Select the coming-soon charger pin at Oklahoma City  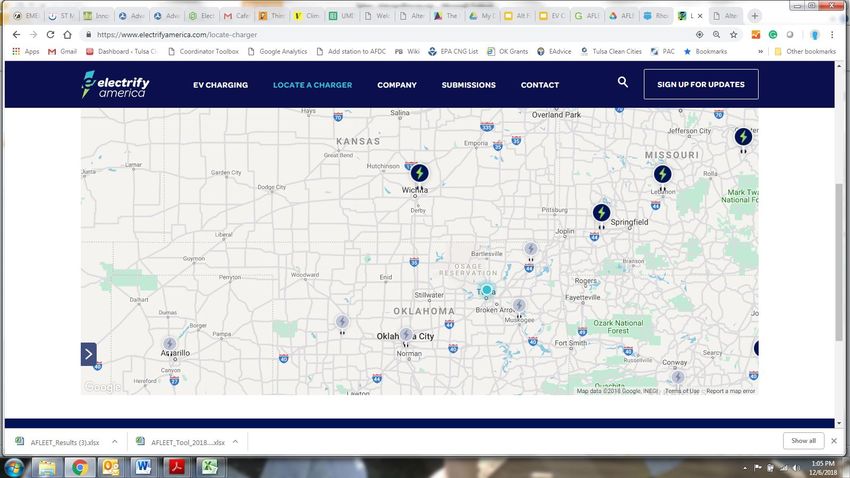(406, 334)
